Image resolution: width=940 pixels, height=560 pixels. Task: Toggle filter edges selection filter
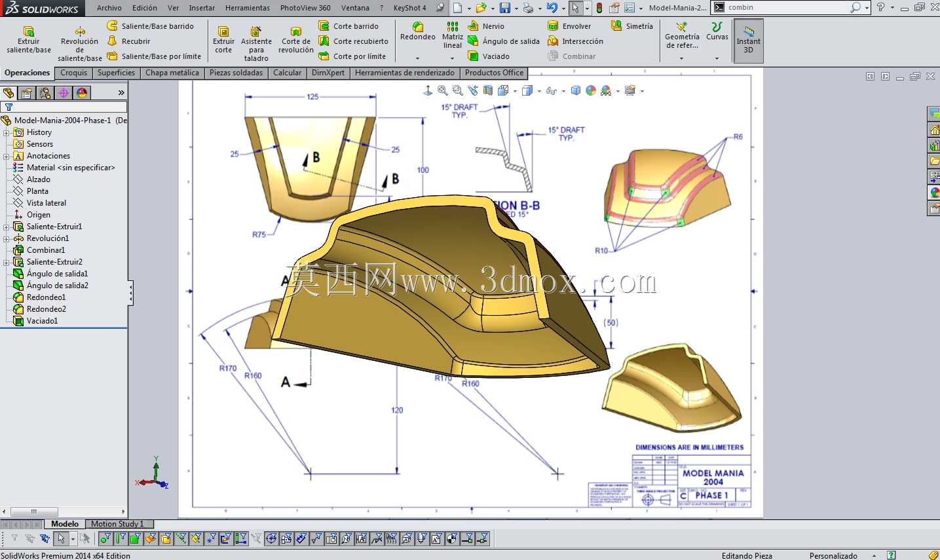click(121, 539)
